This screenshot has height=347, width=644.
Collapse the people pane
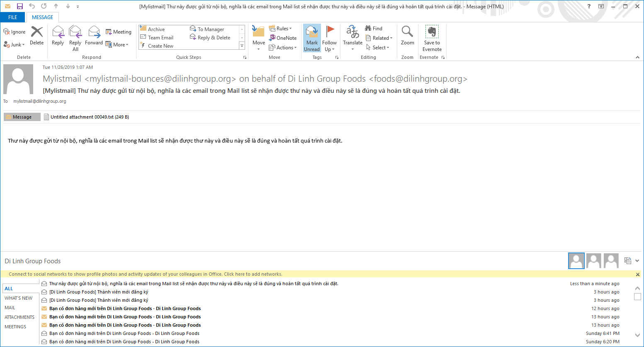637,261
